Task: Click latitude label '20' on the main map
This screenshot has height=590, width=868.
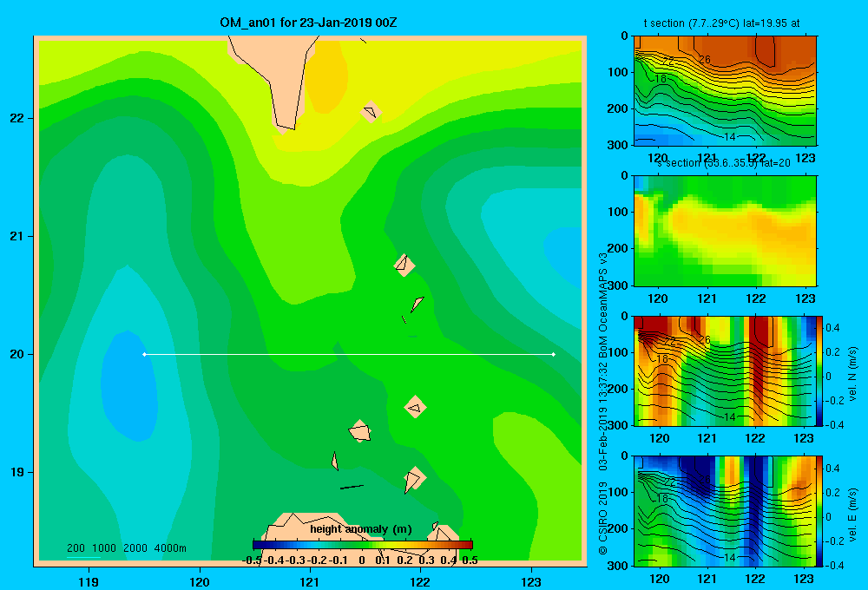Action: pyautogui.click(x=17, y=354)
